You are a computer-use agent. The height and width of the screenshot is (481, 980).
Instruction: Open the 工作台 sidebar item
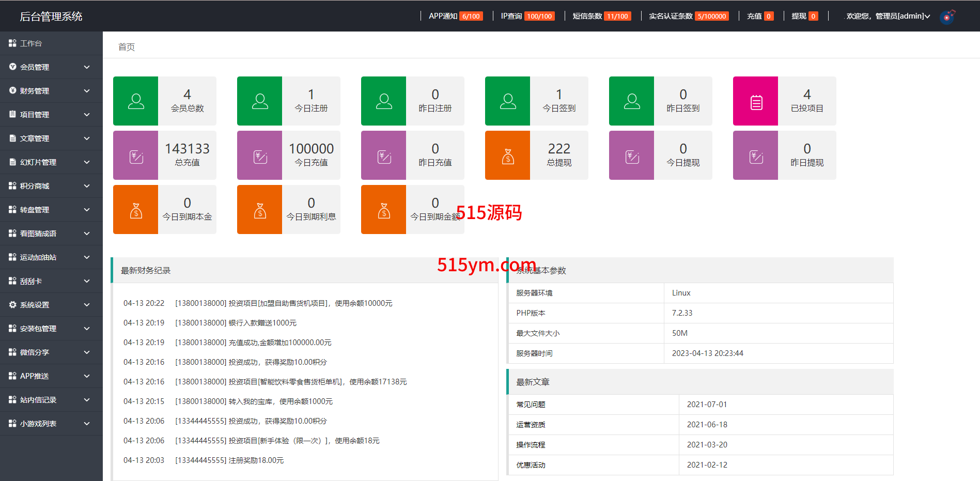pos(31,43)
